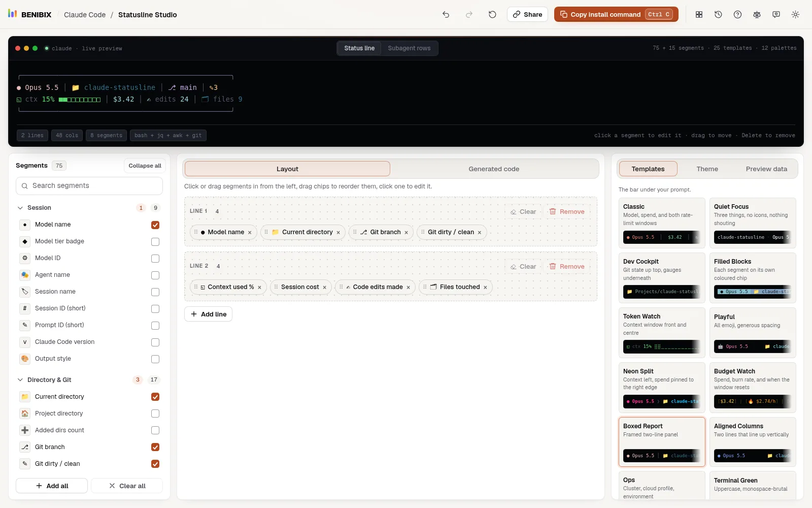Viewport: 812px width, 508px height.
Task: Open the Preview data tab
Action: tap(766, 169)
